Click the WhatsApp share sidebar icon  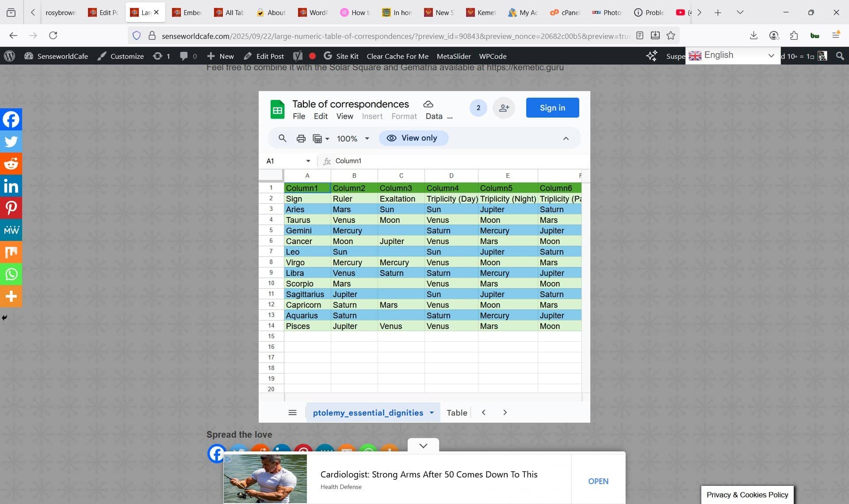pyautogui.click(x=11, y=274)
